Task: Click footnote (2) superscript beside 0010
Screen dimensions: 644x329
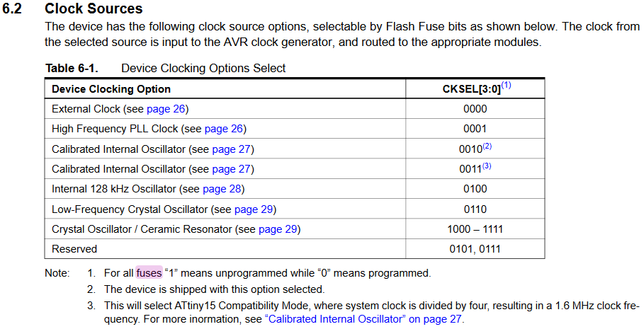Action: [x=487, y=146]
